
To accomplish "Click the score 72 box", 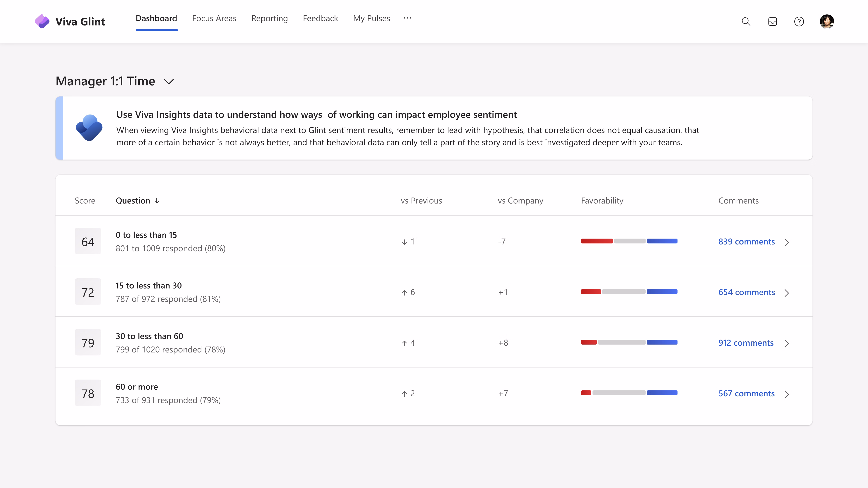I will [x=88, y=292].
